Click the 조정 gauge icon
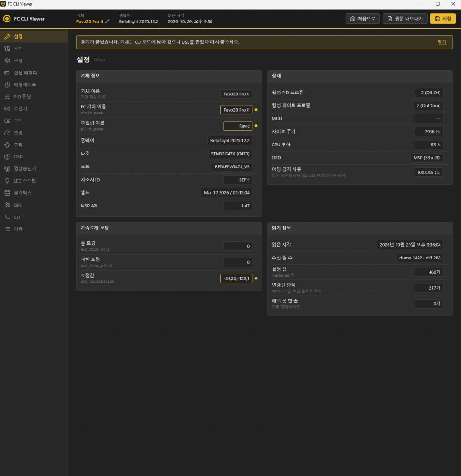Screen dimensions: 461x476 (7, 133)
